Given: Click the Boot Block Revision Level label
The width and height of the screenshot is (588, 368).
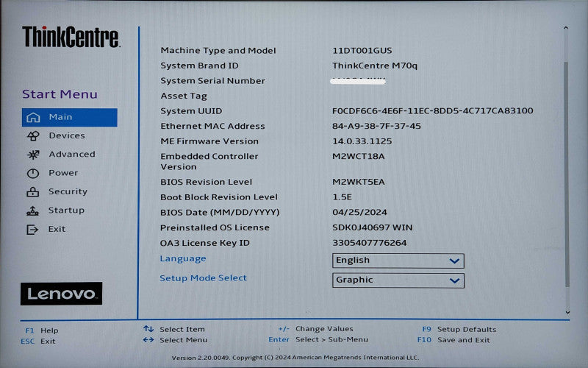Looking at the screenshot, I should click(219, 197).
